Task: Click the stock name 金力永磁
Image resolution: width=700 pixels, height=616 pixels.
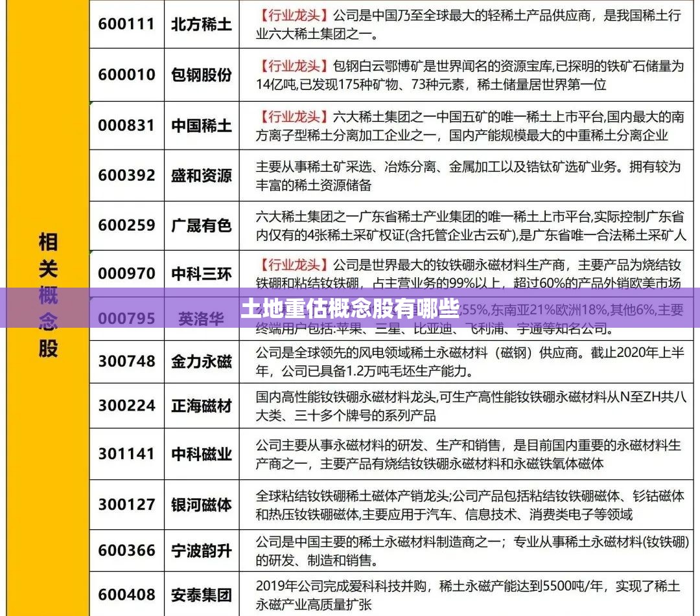Action: click(x=202, y=361)
